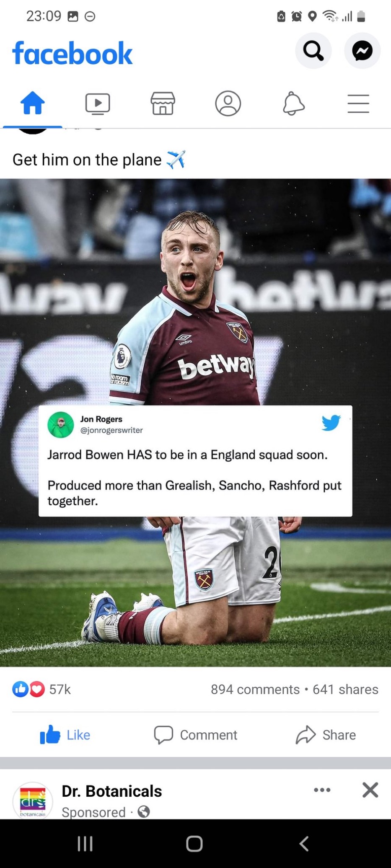The image size is (391, 868).
Task: Share the post with Share button
Action: click(x=326, y=735)
